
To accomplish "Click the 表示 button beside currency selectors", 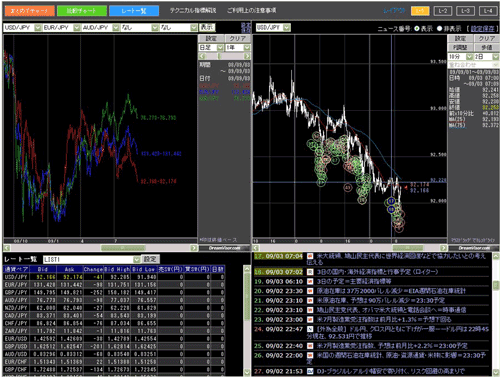I will point(207,27).
